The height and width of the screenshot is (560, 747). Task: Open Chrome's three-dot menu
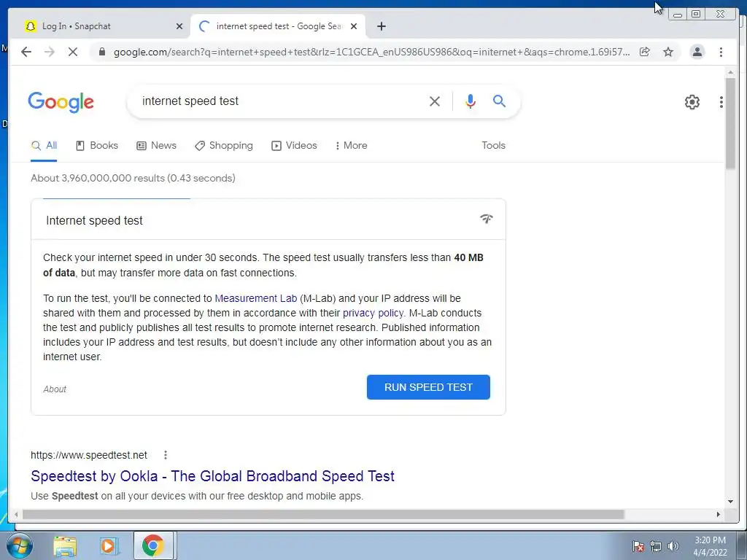click(721, 52)
